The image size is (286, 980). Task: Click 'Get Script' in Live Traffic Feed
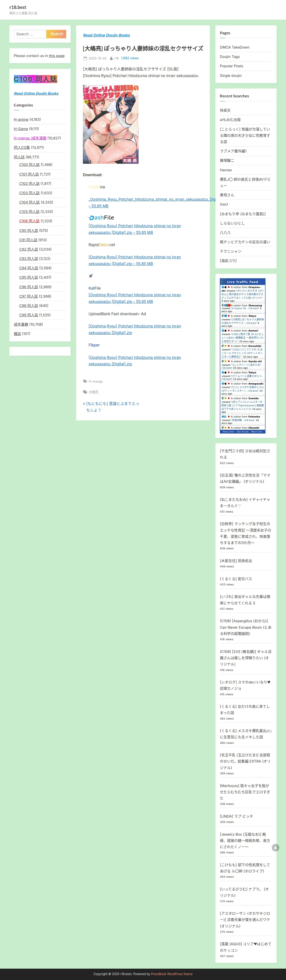click(x=243, y=432)
